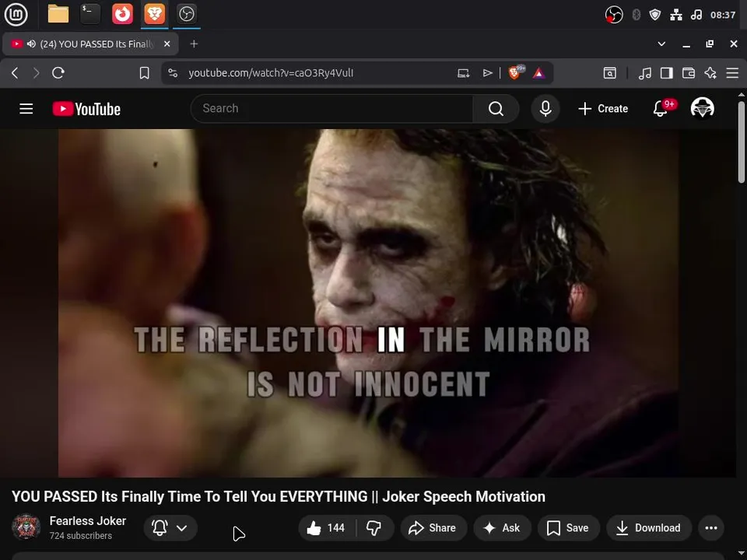Image resolution: width=747 pixels, height=560 pixels.
Task: Restore down the Brave window
Action: [x=710, y=44]
